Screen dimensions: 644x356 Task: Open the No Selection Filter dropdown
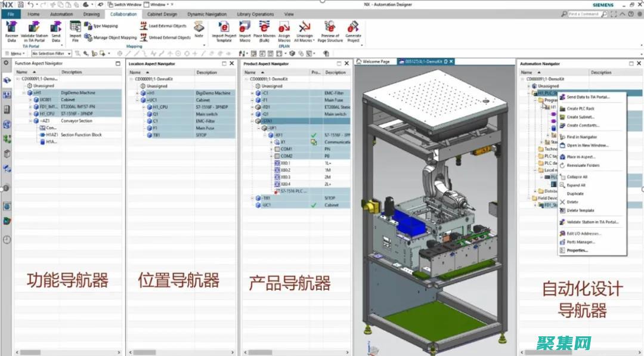click(x=52, y=54)
